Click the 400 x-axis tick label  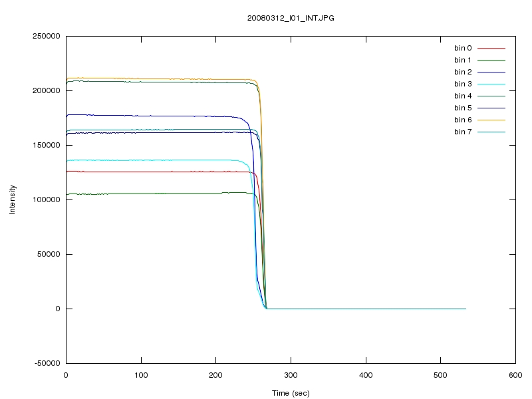366,375
